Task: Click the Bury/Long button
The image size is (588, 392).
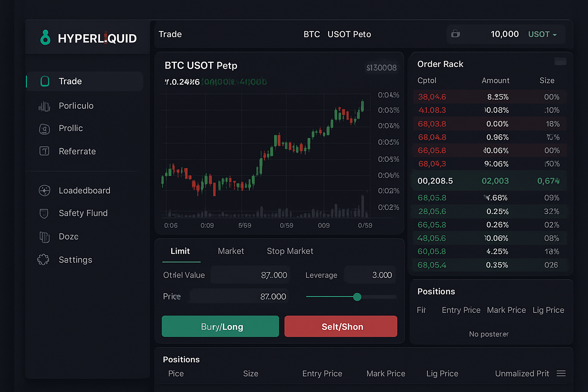Action: [220, 327]
